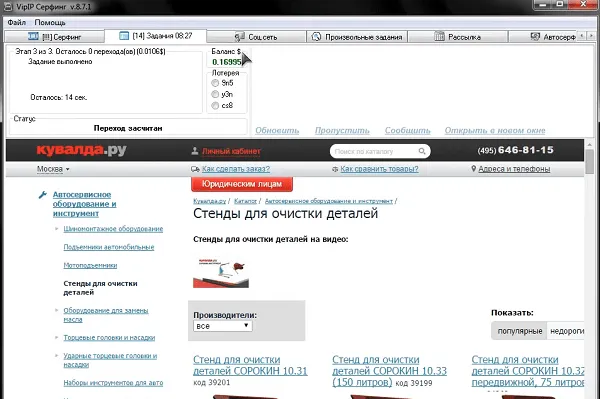Open the parts cleaning stand video thumbnail

(x=221, y=273)
